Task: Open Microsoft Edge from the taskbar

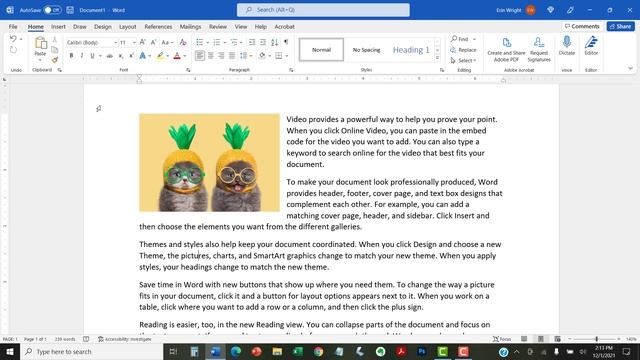Action: [x=236, y=351]
